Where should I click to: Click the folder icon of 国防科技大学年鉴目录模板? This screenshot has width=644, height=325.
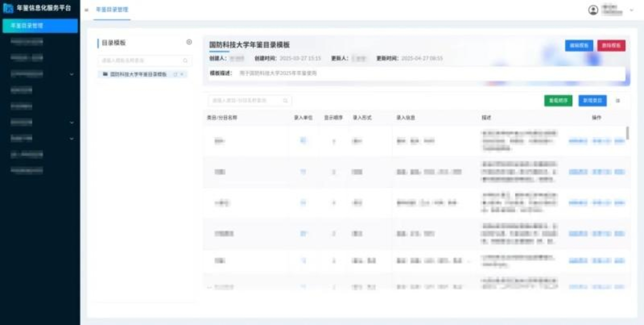(x=105, y=74)
